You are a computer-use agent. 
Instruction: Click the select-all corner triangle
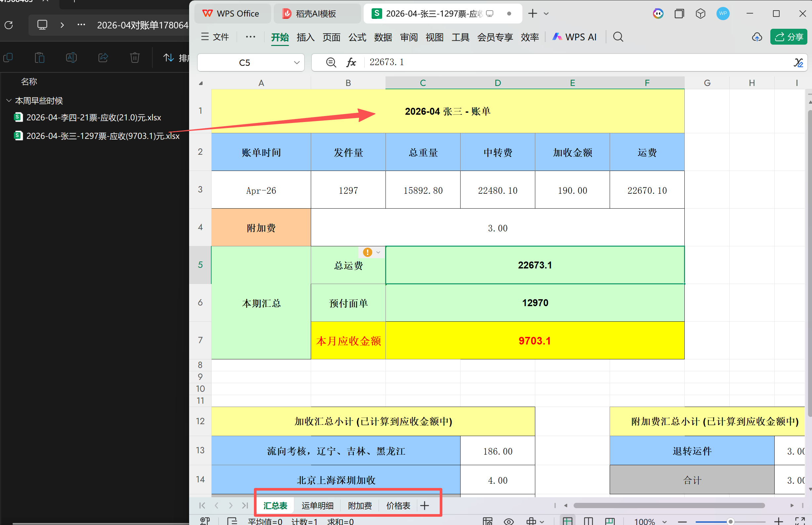(x=201, y=83)
